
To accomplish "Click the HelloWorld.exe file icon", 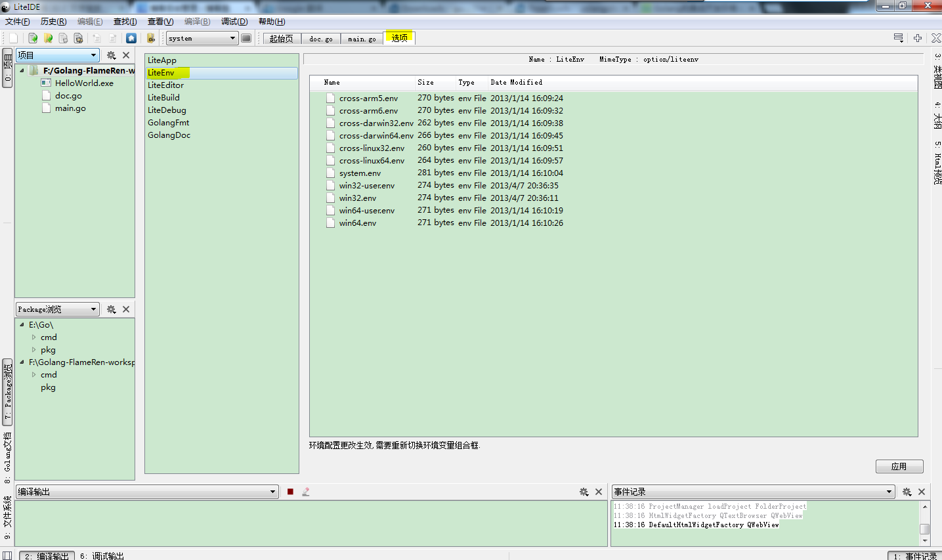I will tap(46, 83).
